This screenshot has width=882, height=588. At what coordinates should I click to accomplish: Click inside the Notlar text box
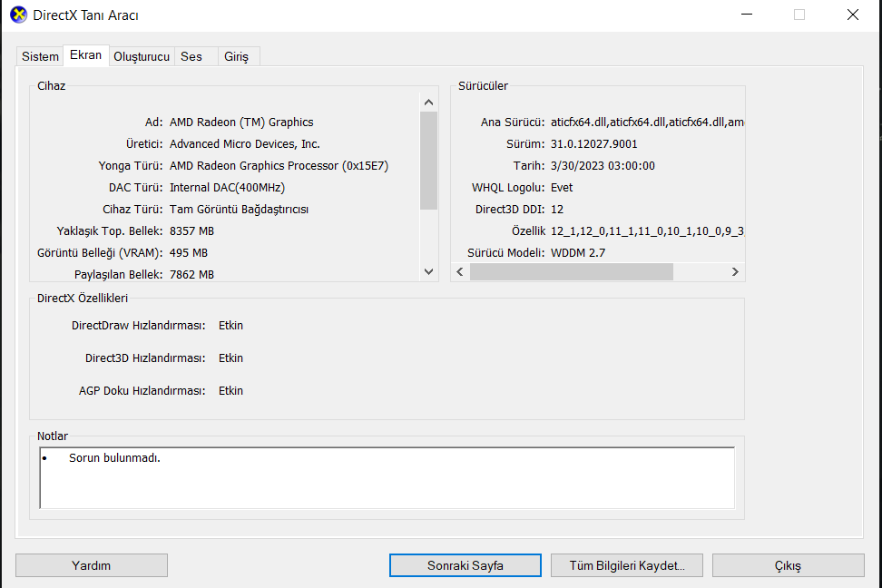tap(387, 477)
